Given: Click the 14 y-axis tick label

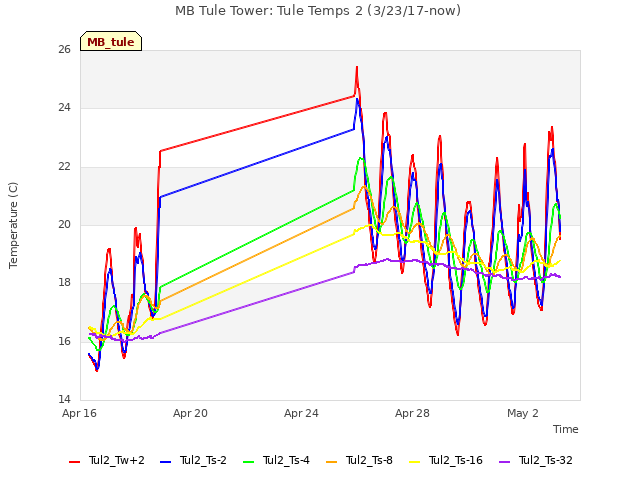Looking at the screenshot, I should (x=64, y=399).
